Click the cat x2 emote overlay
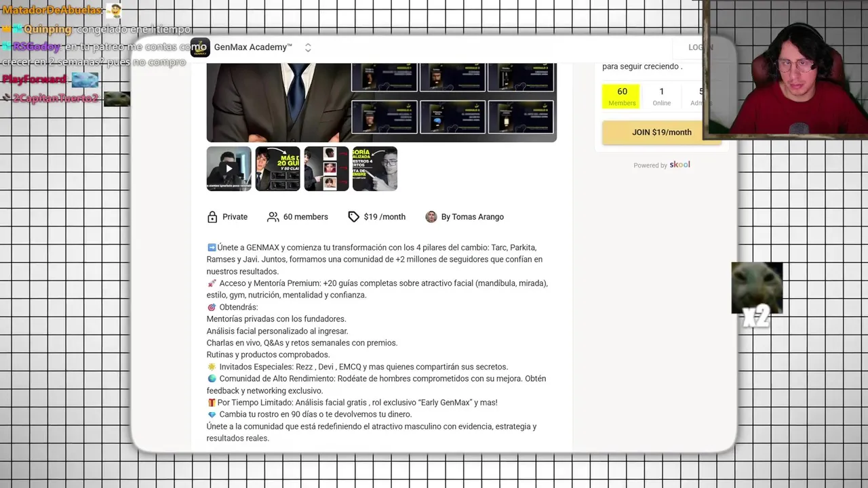This screenshot has height=488, width=868. (757, 295)
